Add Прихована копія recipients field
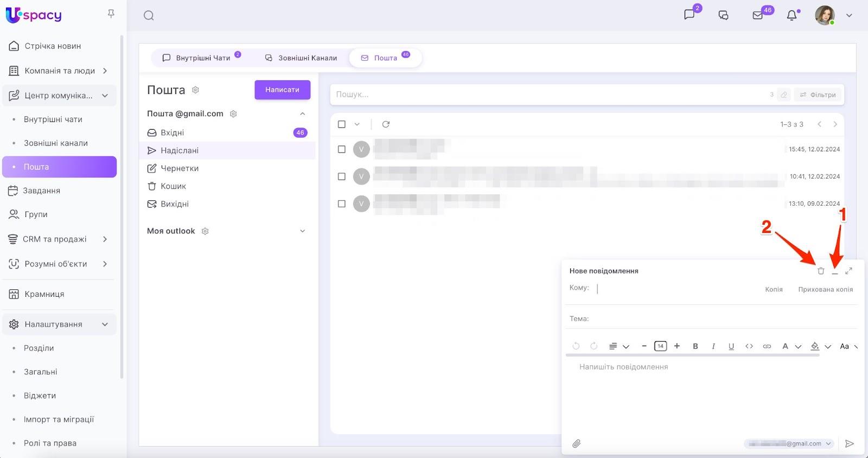 pyautogui.click(x=826, y=290)
